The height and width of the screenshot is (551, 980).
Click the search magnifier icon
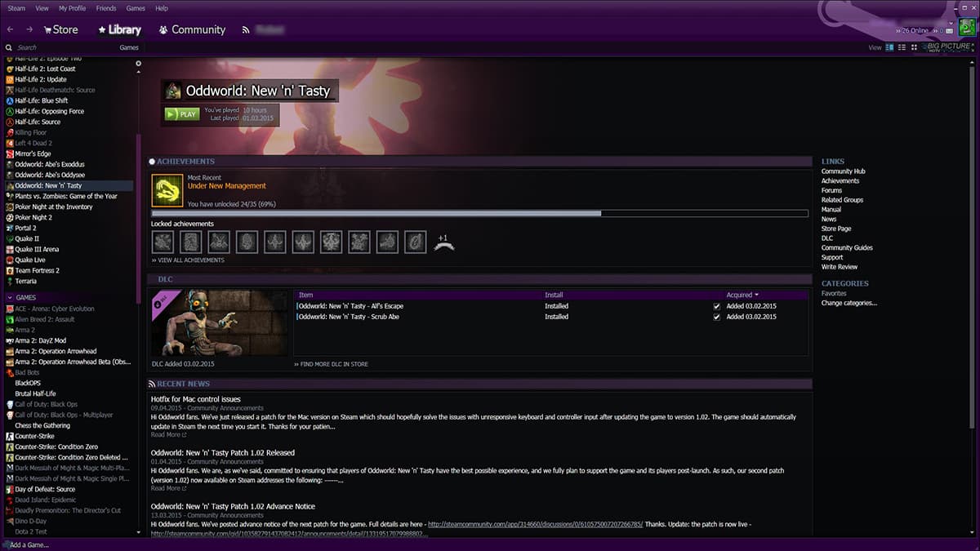click(x=8, y=47)
